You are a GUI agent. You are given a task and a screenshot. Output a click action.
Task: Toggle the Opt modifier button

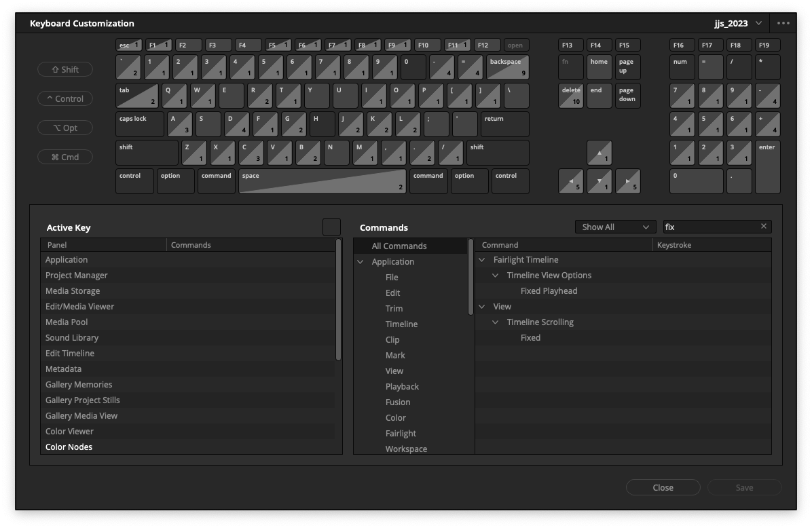point(65,128)
